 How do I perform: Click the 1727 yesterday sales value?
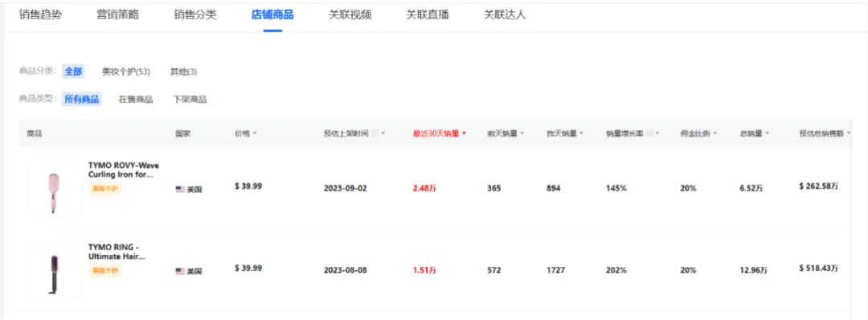(556, 270)
